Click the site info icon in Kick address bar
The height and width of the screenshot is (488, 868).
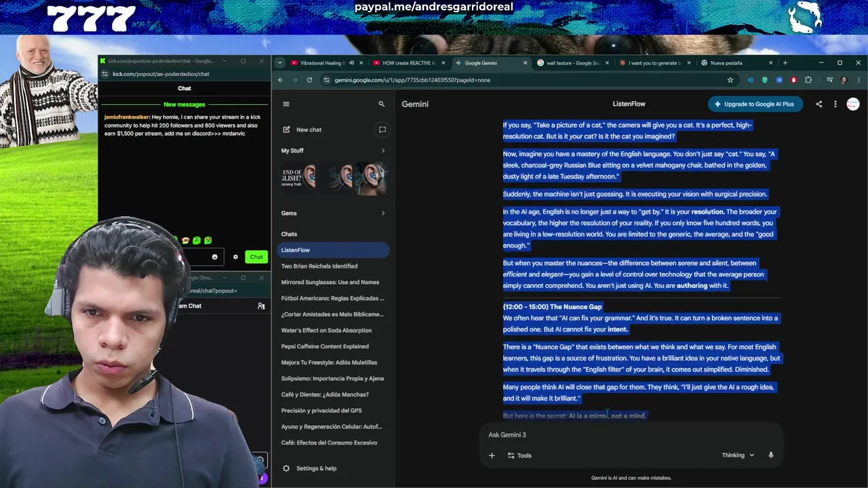click(105, 74)
